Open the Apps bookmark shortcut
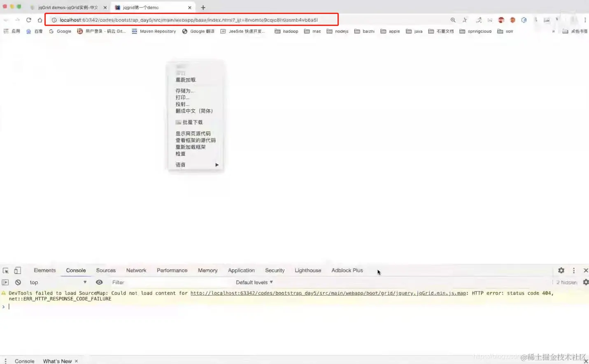This screenshot has width=589, height=364. [x=12, y=31]
